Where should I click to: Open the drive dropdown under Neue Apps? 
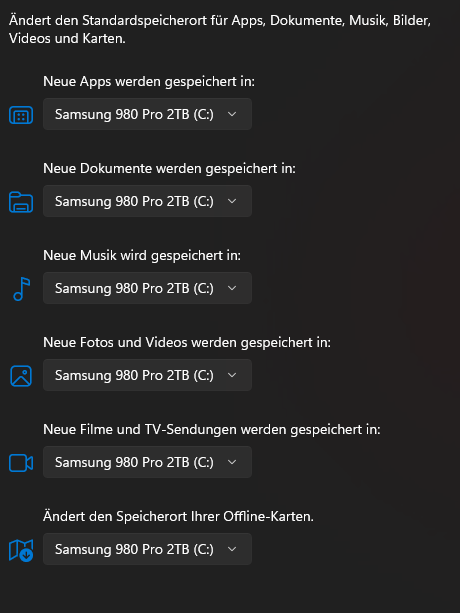[x=147, y=114]
